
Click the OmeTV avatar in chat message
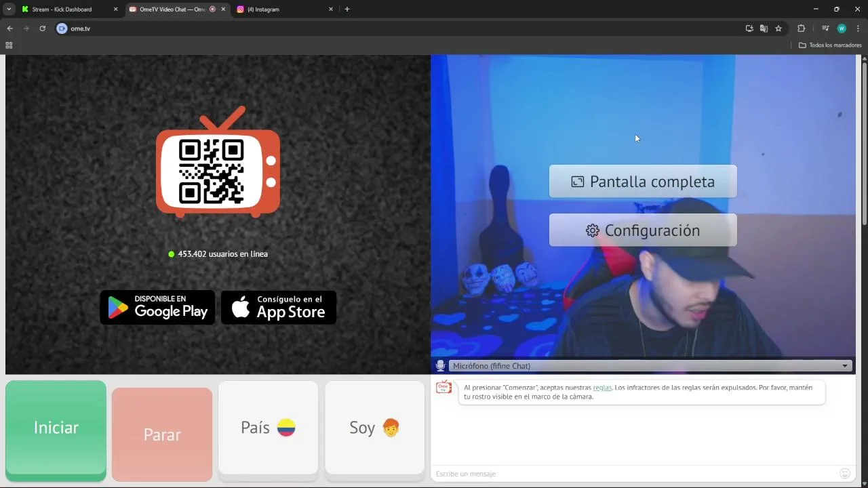pos(443,388)
